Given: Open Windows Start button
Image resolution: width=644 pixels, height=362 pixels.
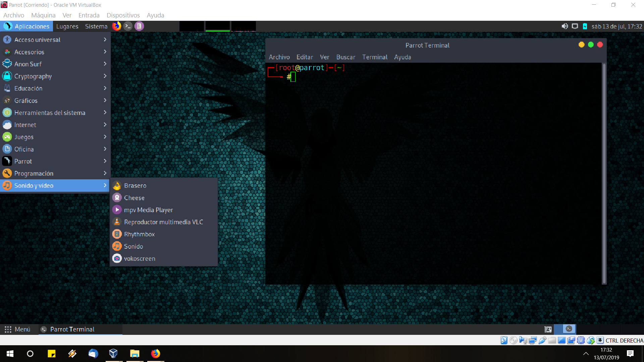Looking at the screenshot, I should click(x=10, y=354).
